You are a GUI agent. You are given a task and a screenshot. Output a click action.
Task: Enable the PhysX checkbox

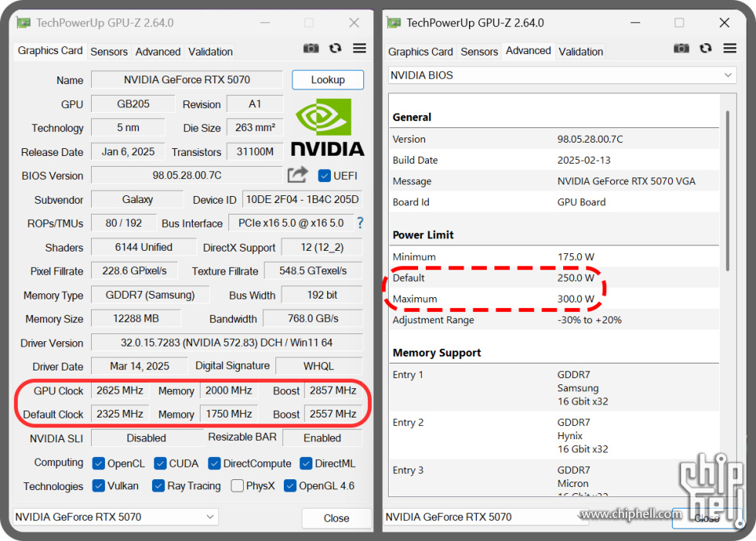point(238,485)
